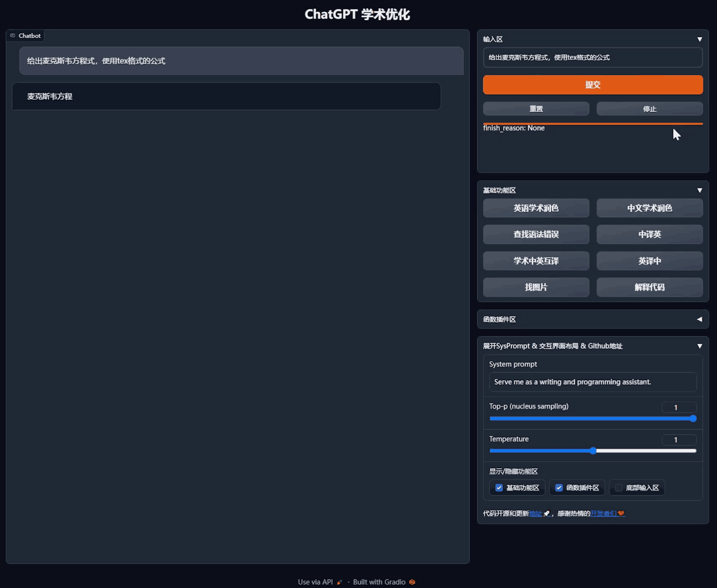Collapse the 基础功能区 panel arrow
This screenshot has width=717, height=588.
coord(700,191)
